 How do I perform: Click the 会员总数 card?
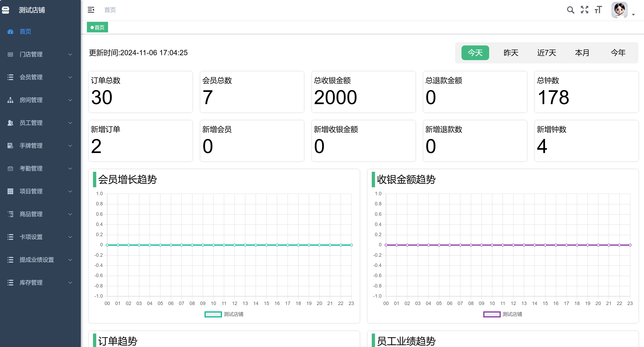click(x=252, y=92)
